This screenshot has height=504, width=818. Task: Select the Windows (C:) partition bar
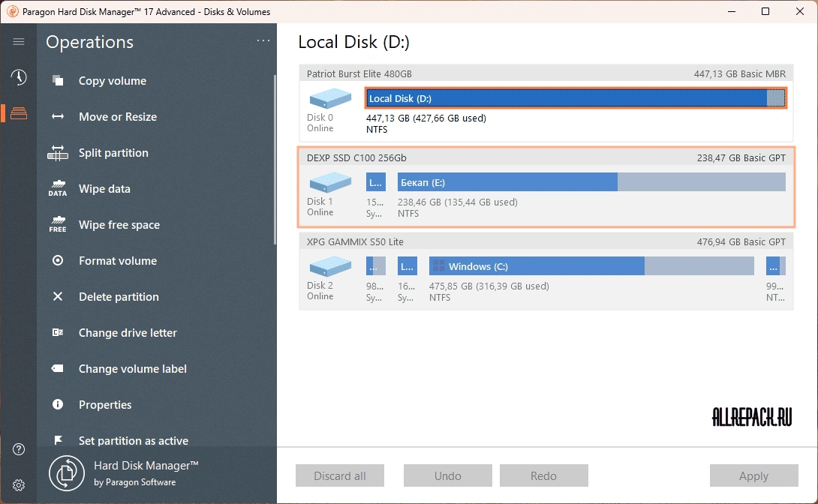[x=591, y=266]
